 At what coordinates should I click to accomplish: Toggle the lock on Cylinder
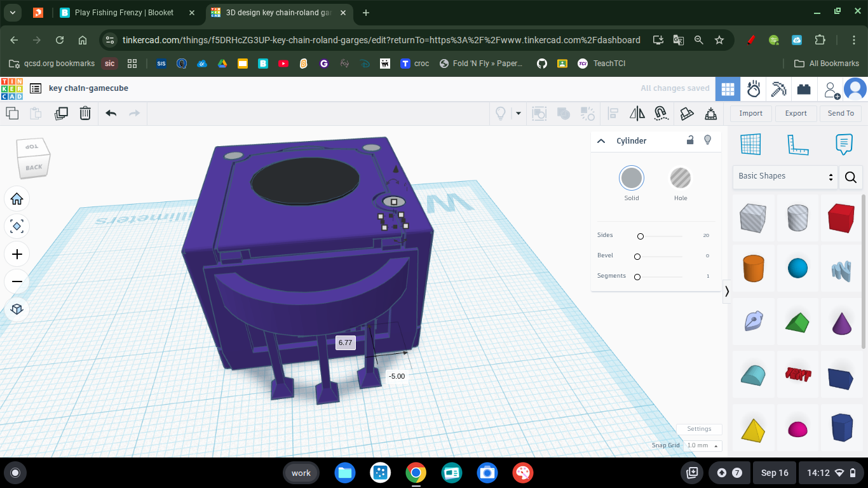[x=690, y=140]
